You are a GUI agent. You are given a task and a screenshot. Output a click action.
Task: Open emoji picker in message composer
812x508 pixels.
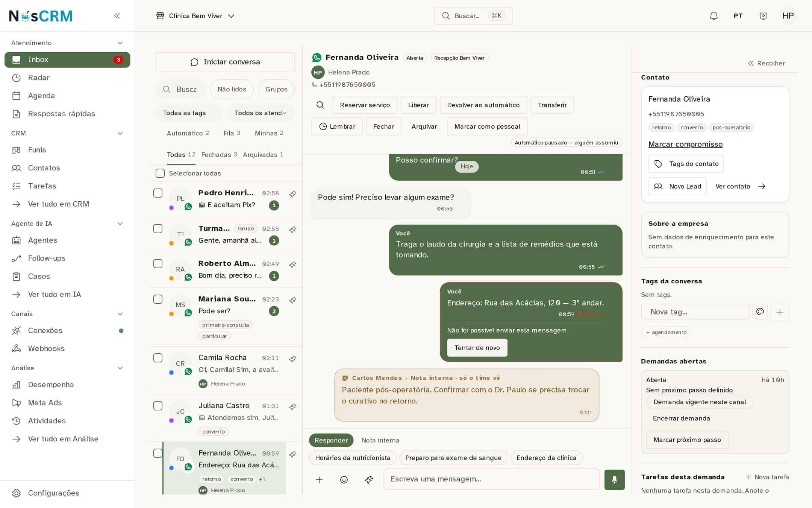(x=344, y=479)
